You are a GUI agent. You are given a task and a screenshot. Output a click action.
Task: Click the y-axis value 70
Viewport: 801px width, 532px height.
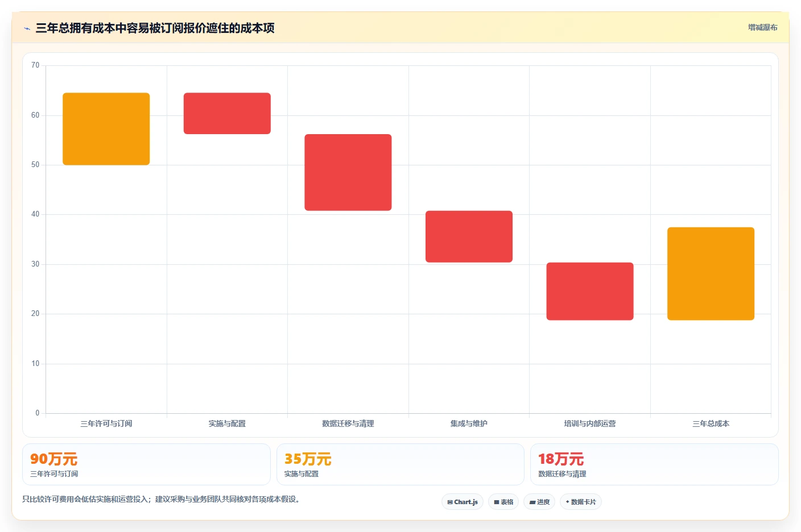click(x=35, y=65)
